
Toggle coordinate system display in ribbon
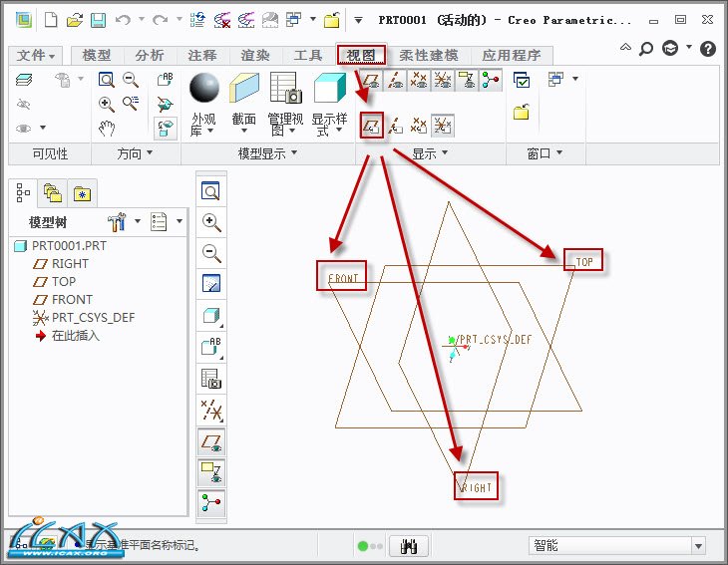click(x=443, y=80)
